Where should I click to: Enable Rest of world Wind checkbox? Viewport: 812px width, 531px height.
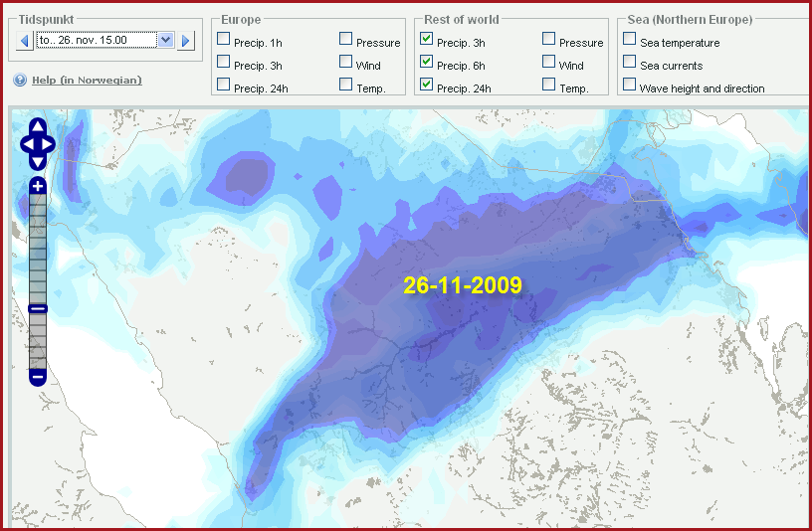pyautogui.click(x=549, y=61)
